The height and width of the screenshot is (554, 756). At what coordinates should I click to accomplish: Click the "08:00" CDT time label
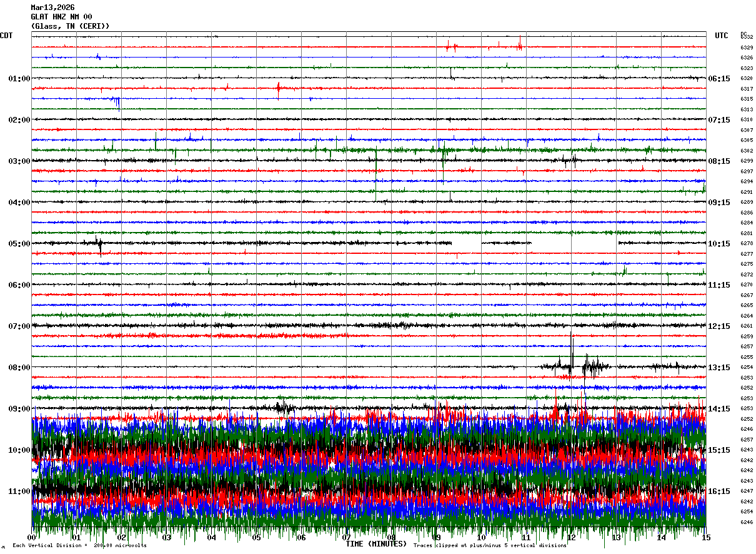(19, 368)
